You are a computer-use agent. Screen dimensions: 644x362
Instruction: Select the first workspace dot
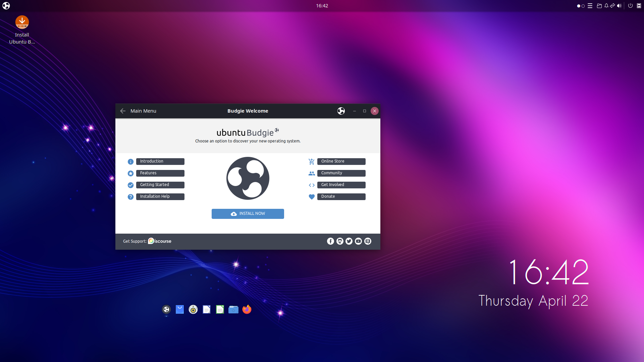tap(579, 6)
